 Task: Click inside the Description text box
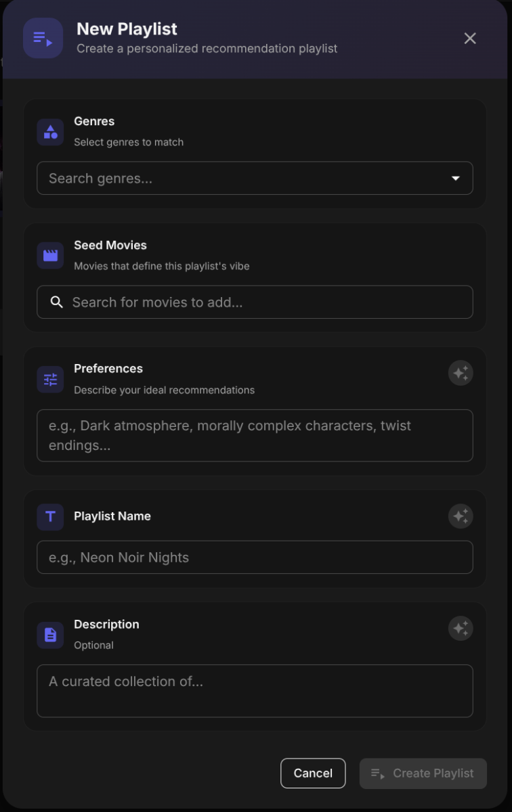255,690
